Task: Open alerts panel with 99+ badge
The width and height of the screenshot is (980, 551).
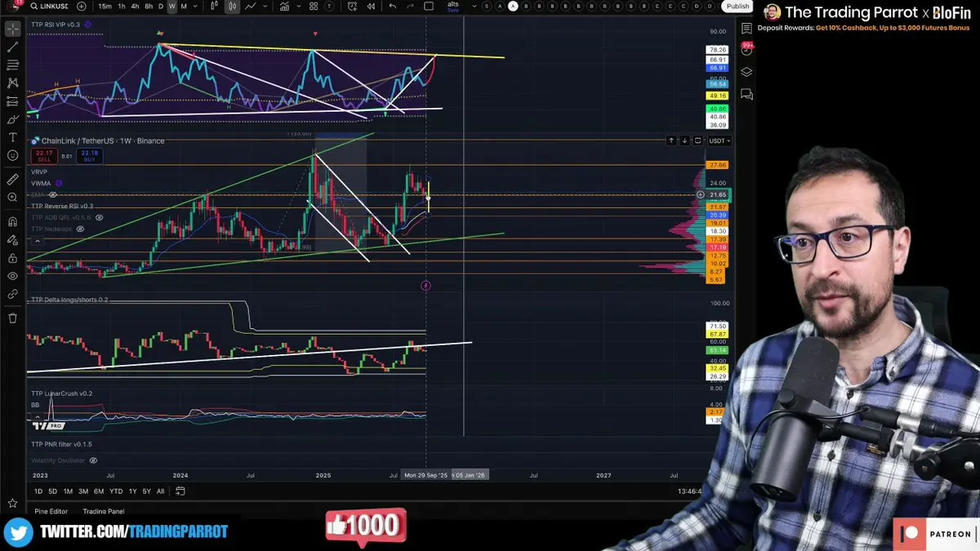Action: point(746,50)
